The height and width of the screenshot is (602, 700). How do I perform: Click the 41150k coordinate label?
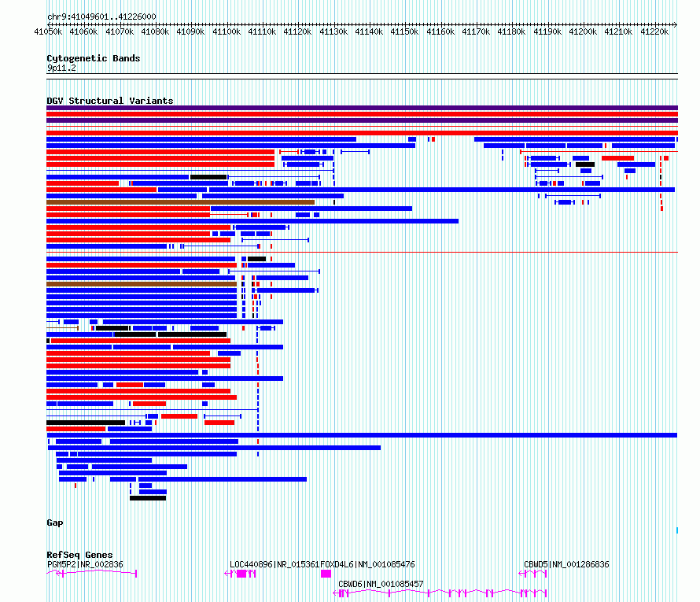coord(404,31)
